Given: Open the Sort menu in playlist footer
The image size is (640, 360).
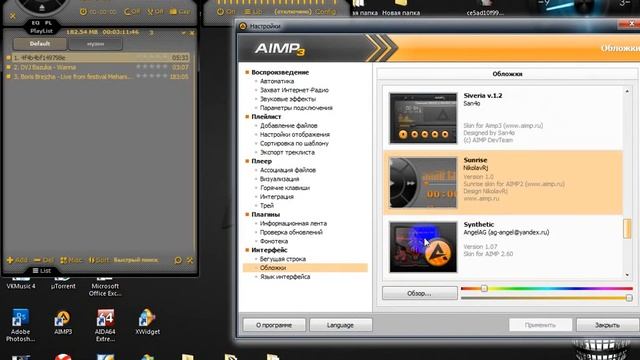Looking at the screenshot, I should pyautogui.click(x=99, y=260).
